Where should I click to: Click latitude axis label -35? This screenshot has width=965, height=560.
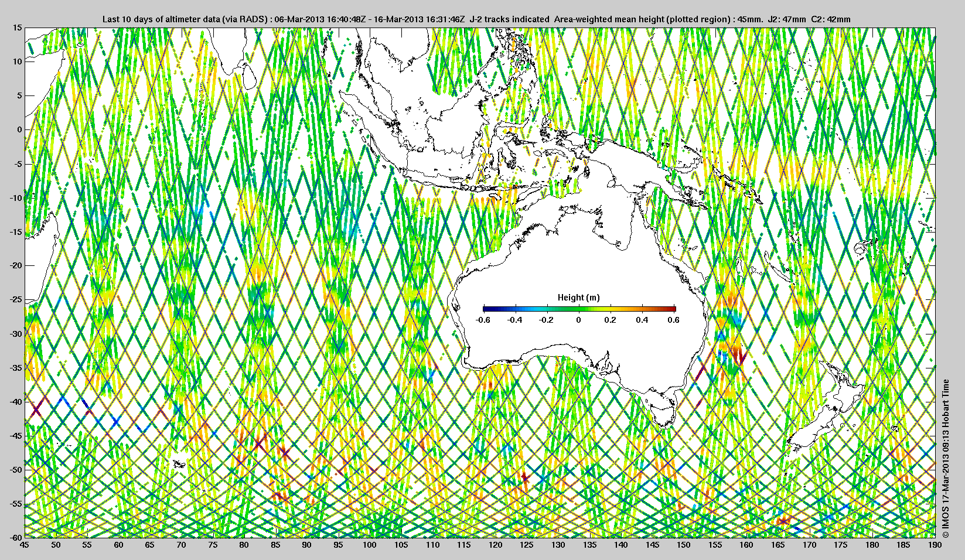click(16, 368)
